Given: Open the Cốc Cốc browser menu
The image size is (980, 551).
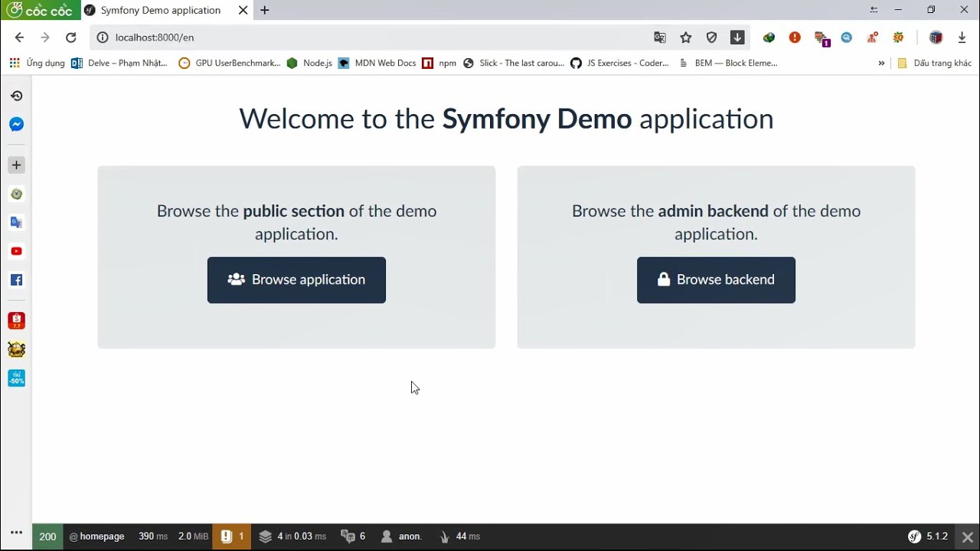Looking at the screenshot, I should pos(41,10).
